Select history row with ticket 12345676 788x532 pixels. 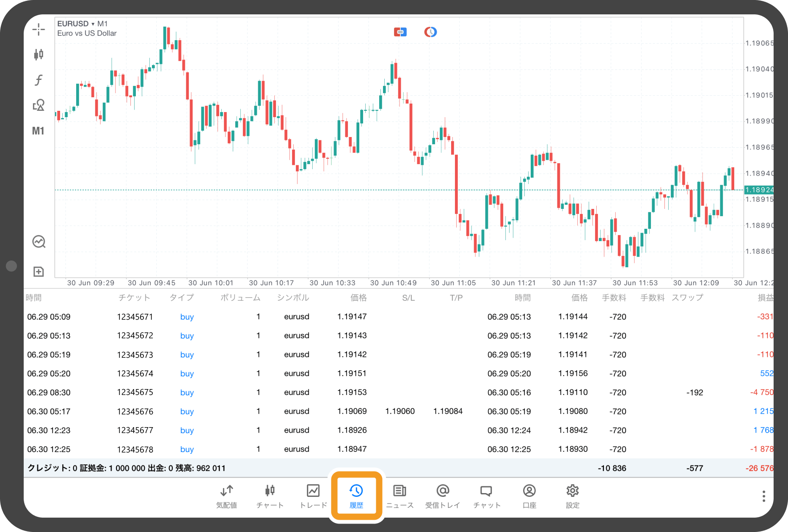point(399,411)
